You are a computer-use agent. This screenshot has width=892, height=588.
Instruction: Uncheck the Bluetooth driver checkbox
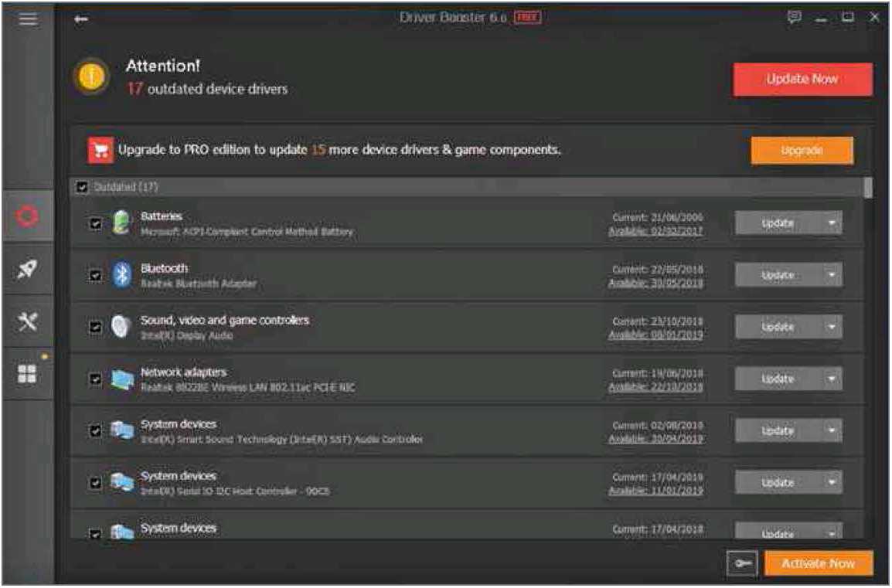[96, 276]
